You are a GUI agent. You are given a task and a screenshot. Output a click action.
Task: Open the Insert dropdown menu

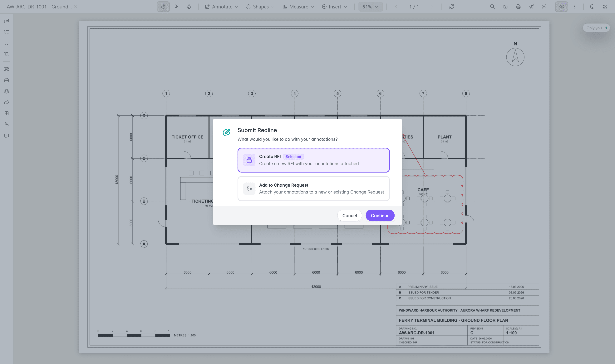(x=334, y=7)
